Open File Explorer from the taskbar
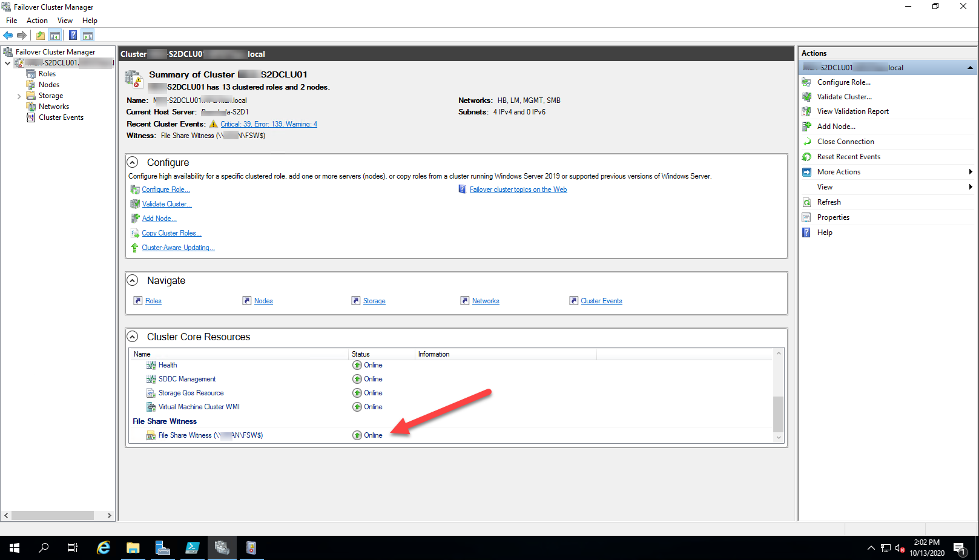The width and height of the screenshot is (979, 560). 133,548
